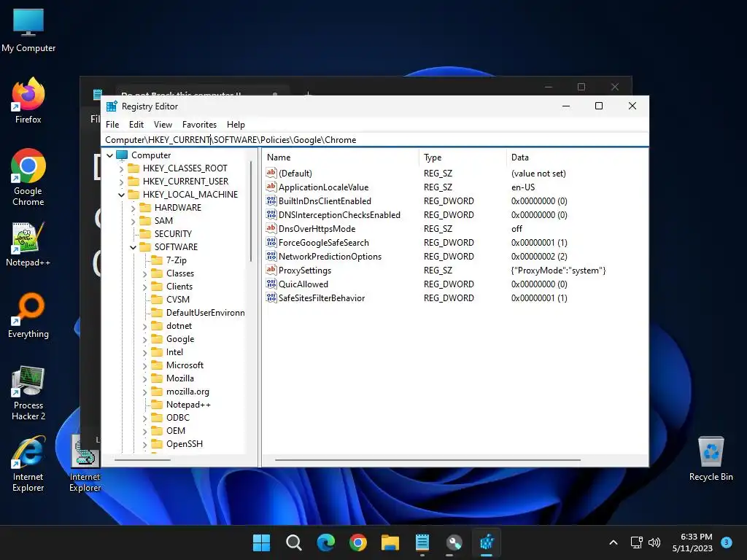Open Google Chrome desktop shortcut

coord(28,177)
